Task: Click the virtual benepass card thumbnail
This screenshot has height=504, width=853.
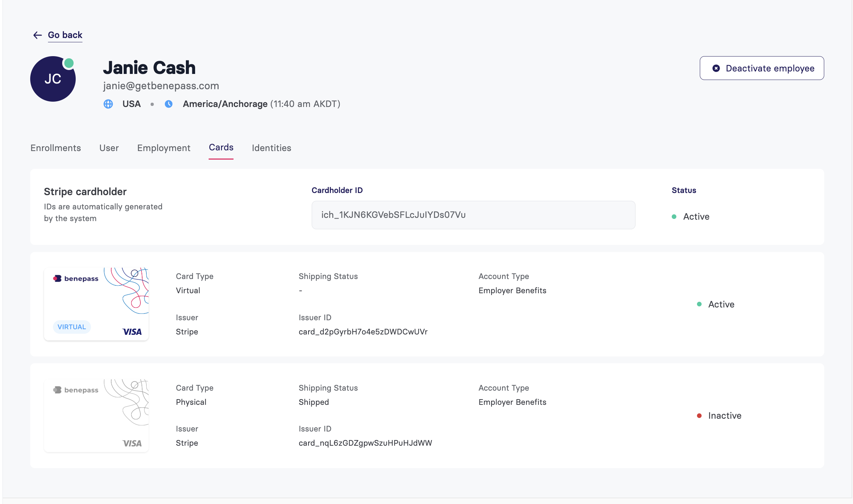Action: pyautogui.click(x=96, y=304)
